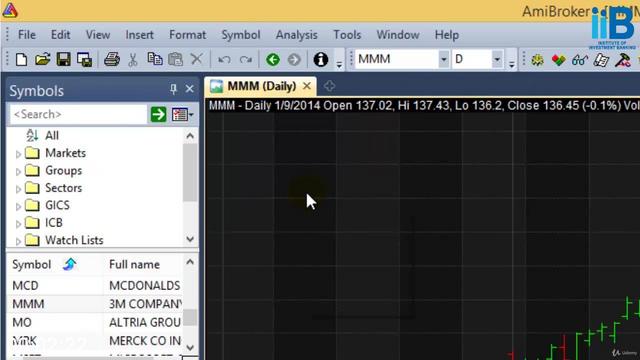
Task: Undo the last action
Action: (x=224, y=60)
